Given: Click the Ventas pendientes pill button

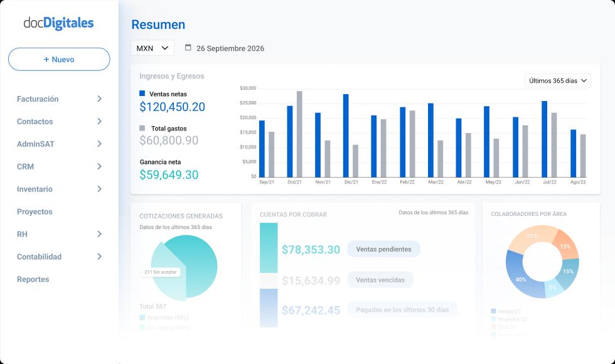Looking at the screenshot, I should pos(383,249).
